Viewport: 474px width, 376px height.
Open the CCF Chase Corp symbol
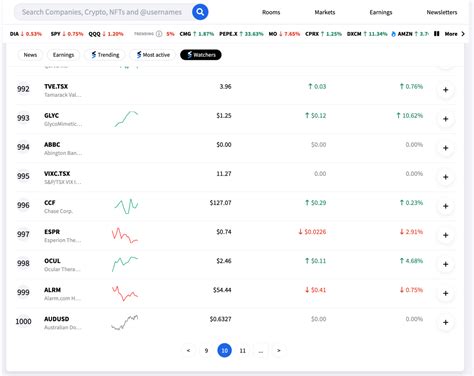click(50, 203)
